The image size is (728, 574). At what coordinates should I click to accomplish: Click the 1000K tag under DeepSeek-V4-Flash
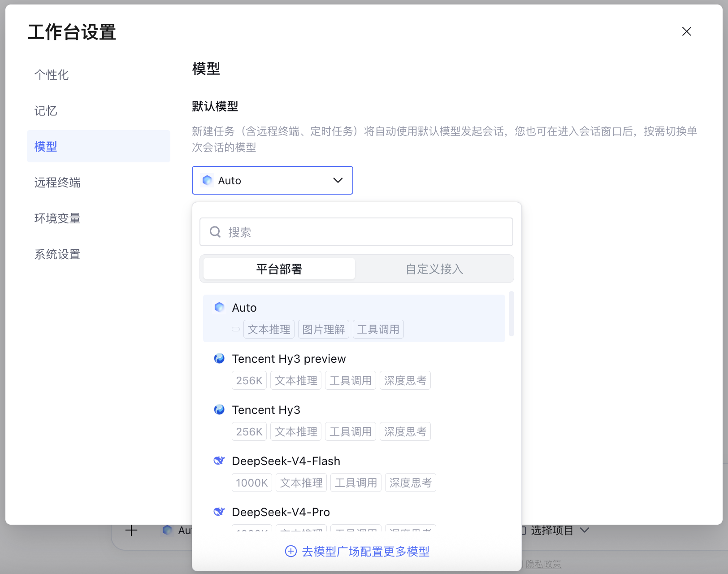(x=252, y=483)
